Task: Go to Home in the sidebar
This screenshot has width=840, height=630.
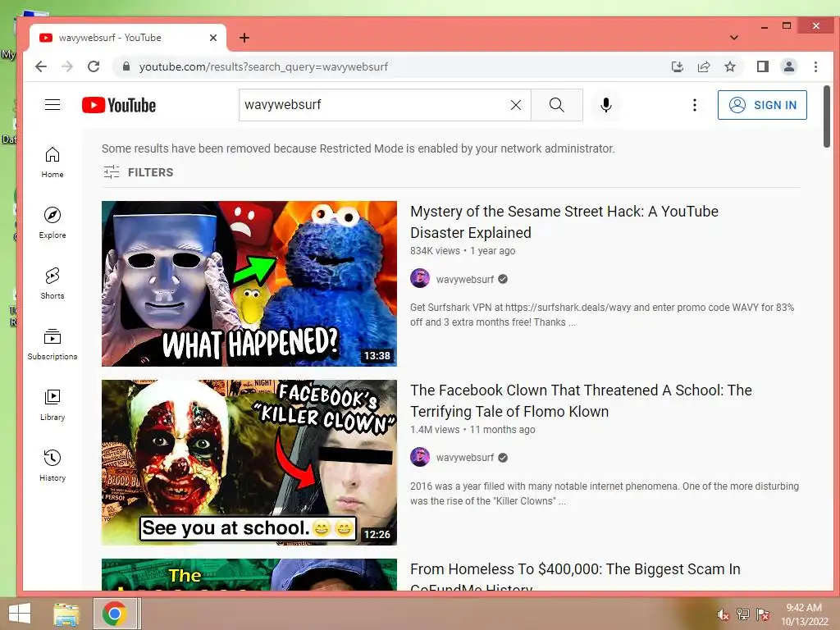Action: (52, 162)
